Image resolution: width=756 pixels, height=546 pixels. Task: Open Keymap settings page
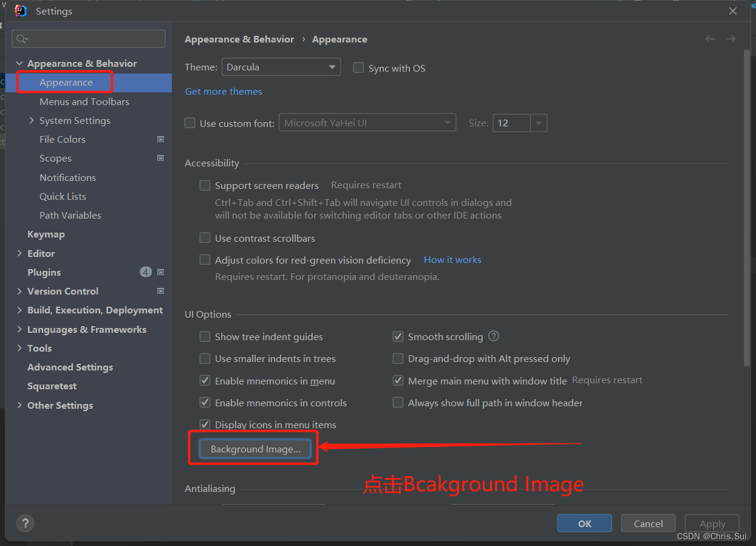(x=46, y=234)
